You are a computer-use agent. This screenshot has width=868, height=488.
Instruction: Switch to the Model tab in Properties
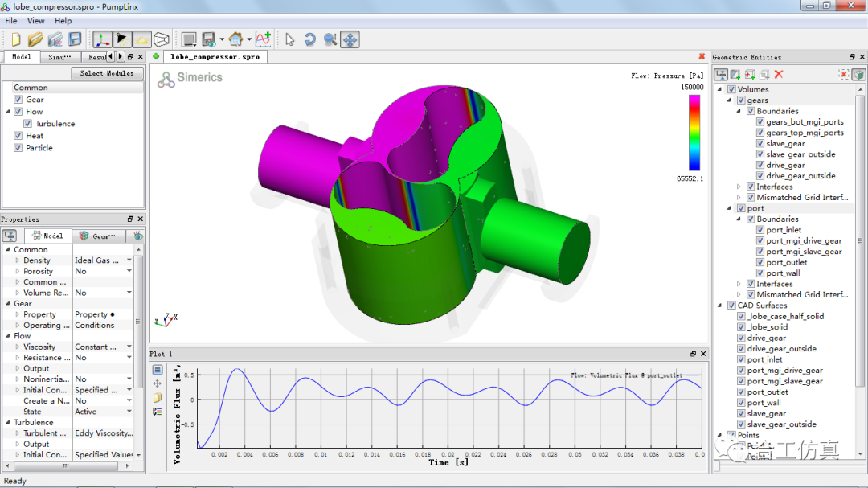[x=47, y=236]
